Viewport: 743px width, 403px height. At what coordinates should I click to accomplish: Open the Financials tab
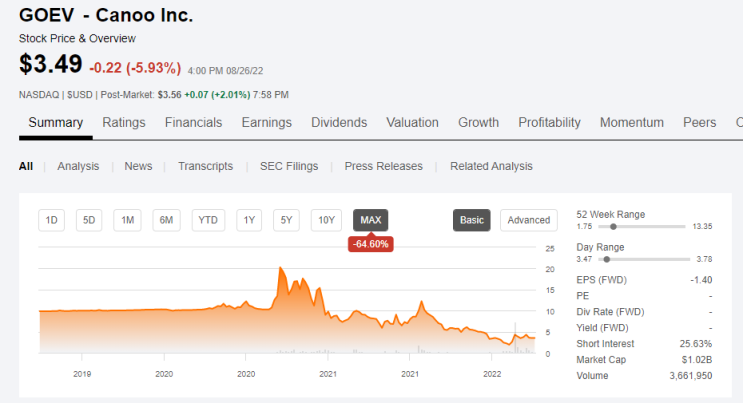193,123
